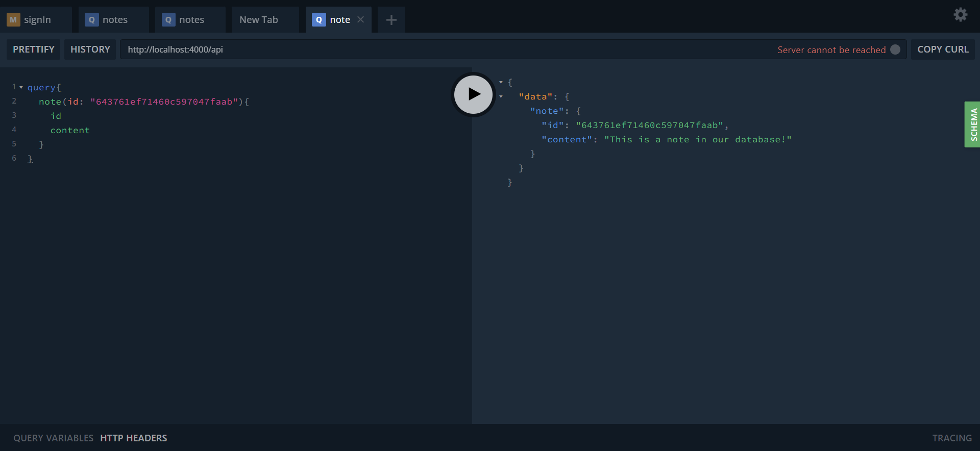Close the active note tab
The image size is (980, 451).
[360, 19]
